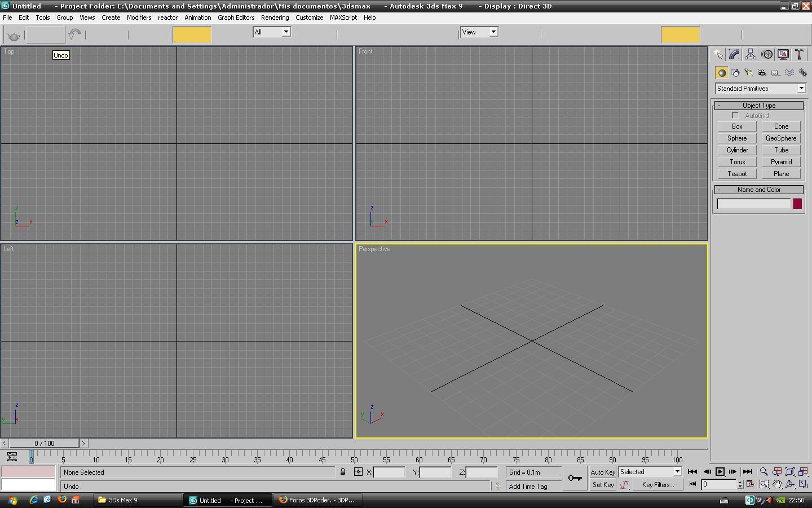
Task: Select the Helpers category icon
Action: coord(775,73)
